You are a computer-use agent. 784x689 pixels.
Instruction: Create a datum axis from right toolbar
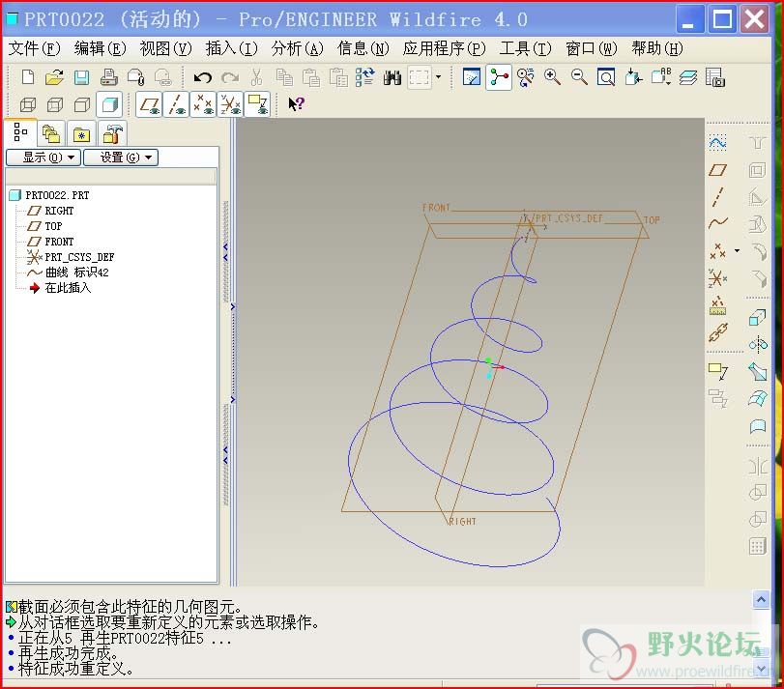click(717, 197)
